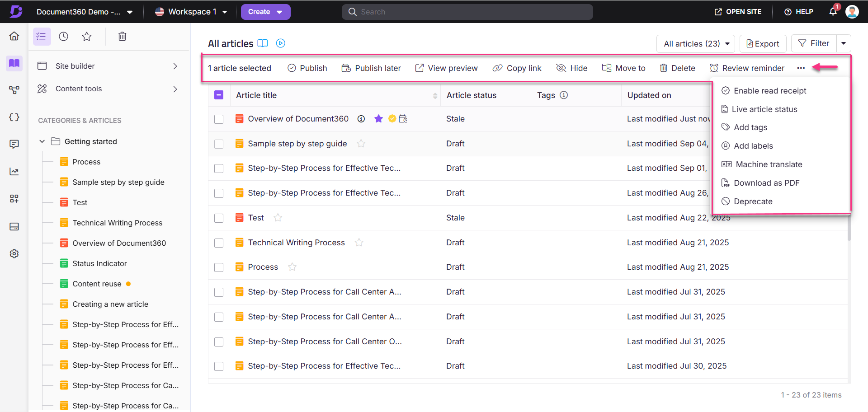Open Settings gear in left rail
This screenshot has height=412, width=868.
pos(14,254)
